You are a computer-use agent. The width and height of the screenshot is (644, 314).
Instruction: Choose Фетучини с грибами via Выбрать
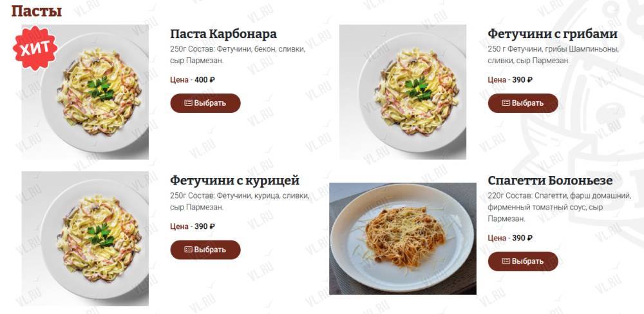tap(523, 103)
